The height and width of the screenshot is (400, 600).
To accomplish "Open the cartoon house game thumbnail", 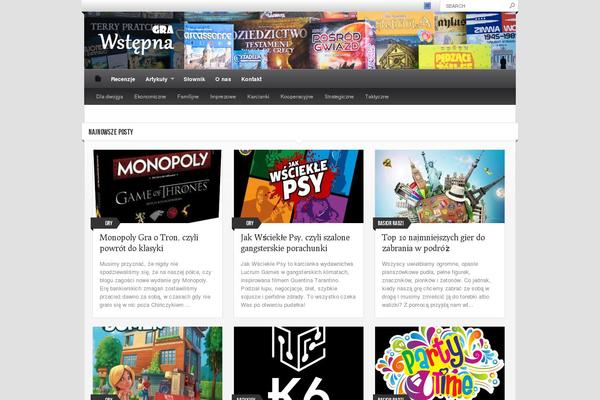I will click(x=157, y=363).
